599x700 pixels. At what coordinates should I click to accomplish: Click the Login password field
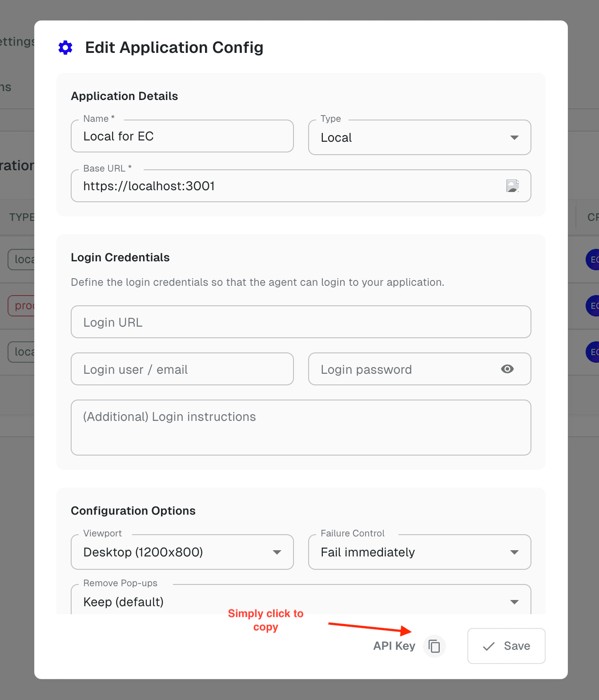pyautogui.click(x=405, y=369)
